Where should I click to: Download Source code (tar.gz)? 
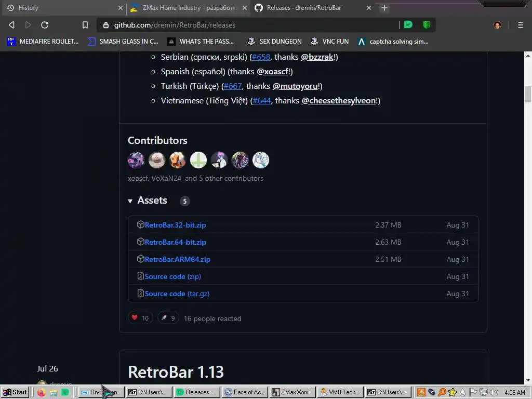coord(177,294)
